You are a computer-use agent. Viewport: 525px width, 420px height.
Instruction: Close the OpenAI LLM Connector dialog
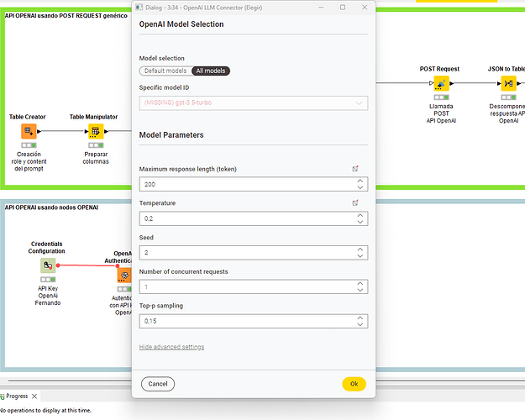point(365,7)
